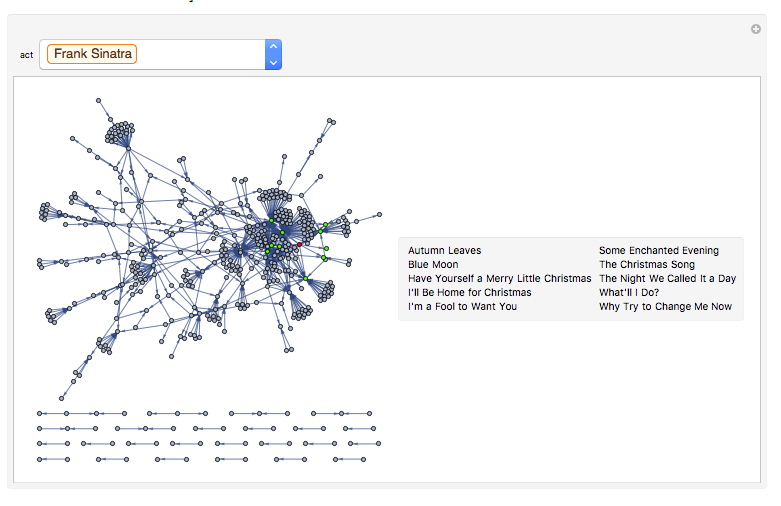Select Blue Moon in the song list

[433, 264]
